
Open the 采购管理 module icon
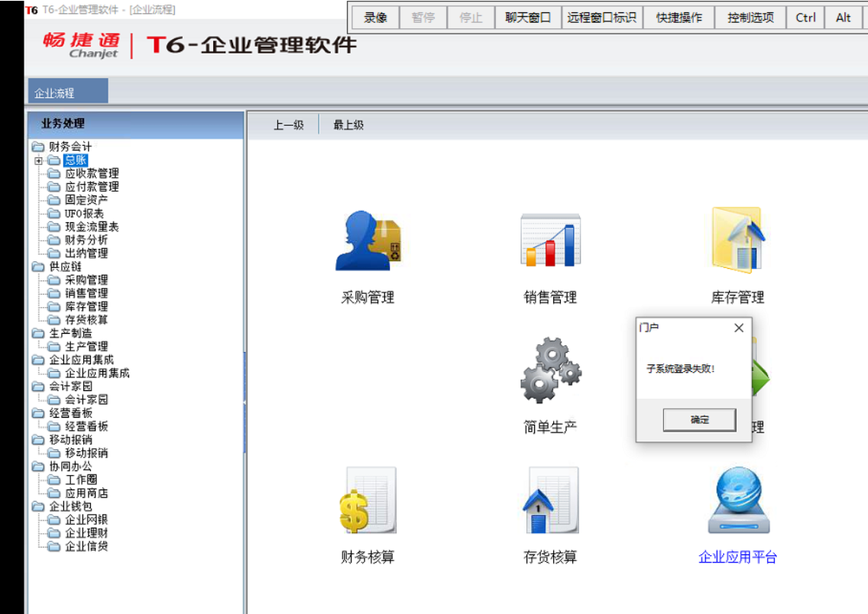368,241
